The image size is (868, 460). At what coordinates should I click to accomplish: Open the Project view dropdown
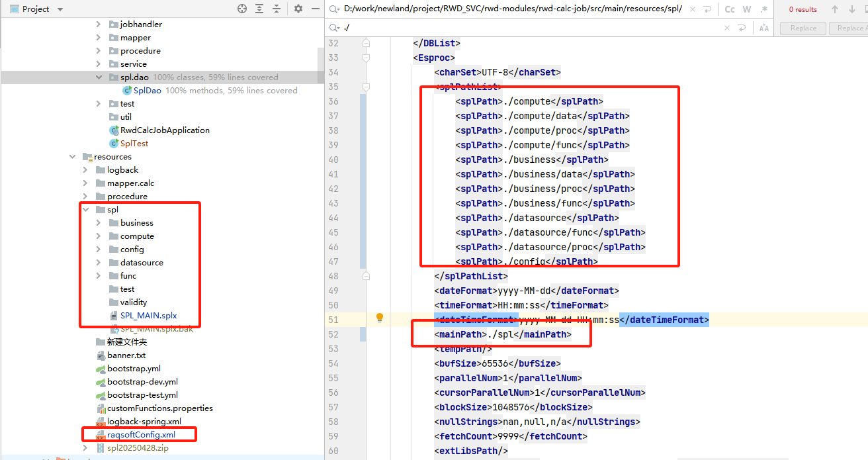60,9
